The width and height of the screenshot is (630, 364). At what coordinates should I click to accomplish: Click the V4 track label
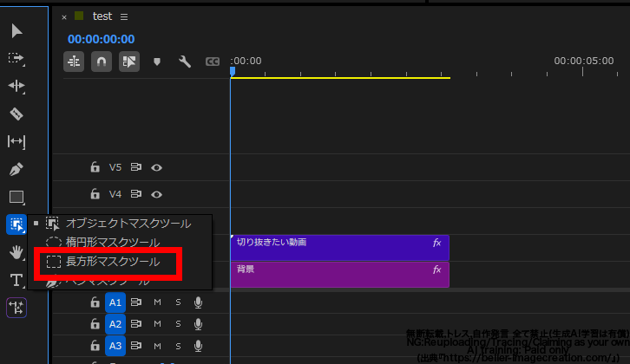click(115, 194)
